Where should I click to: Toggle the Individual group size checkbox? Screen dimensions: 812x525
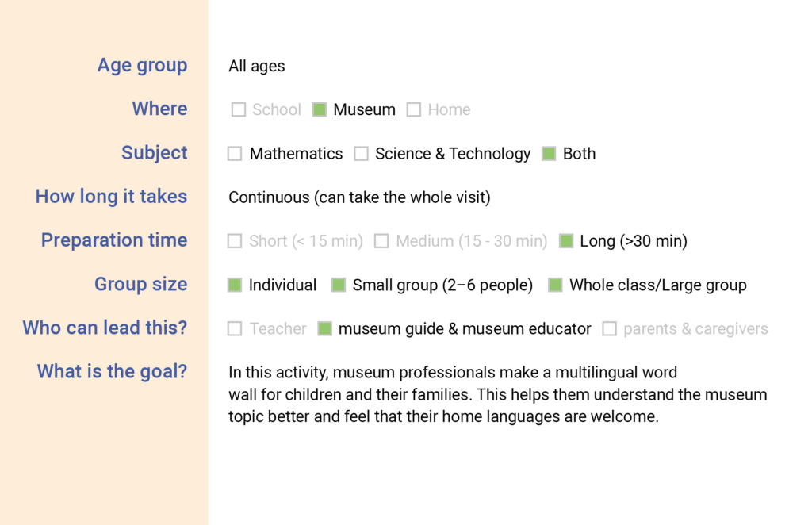[235, 285]
